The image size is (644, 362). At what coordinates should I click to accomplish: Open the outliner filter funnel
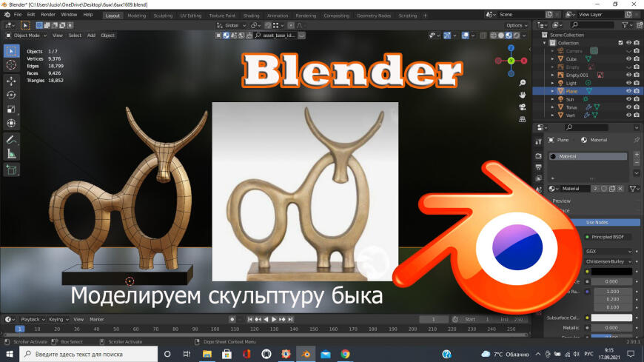coord(626,25)
